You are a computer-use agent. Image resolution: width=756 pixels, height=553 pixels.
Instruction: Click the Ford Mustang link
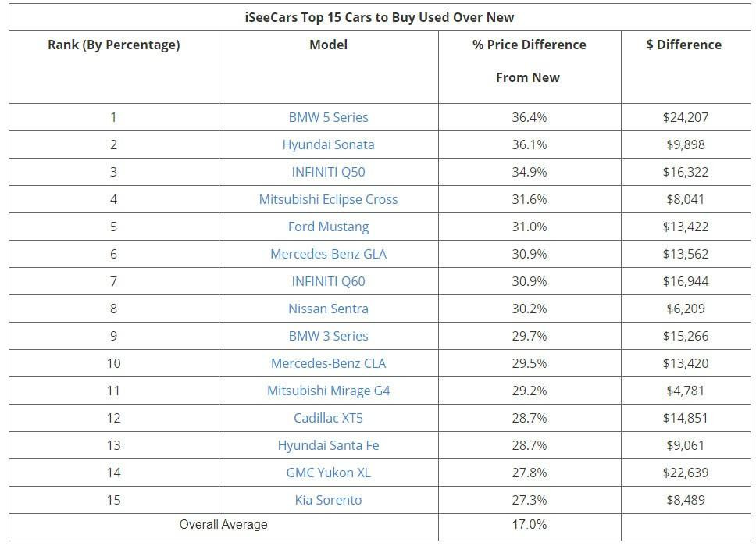point(328,227)
